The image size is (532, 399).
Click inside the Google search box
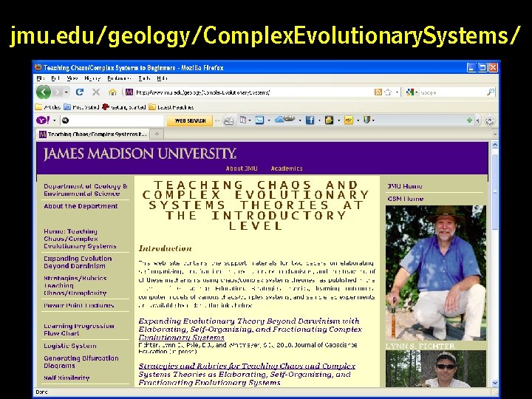[452, 92]
